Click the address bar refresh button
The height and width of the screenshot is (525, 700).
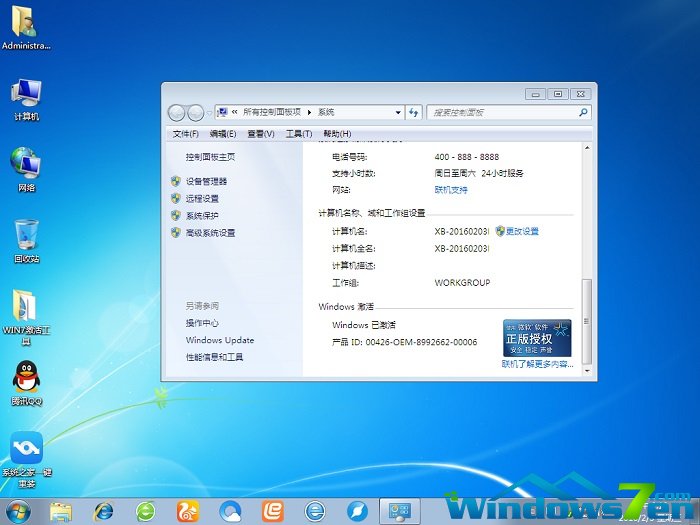pyautogui.click(x=414, y=112)
